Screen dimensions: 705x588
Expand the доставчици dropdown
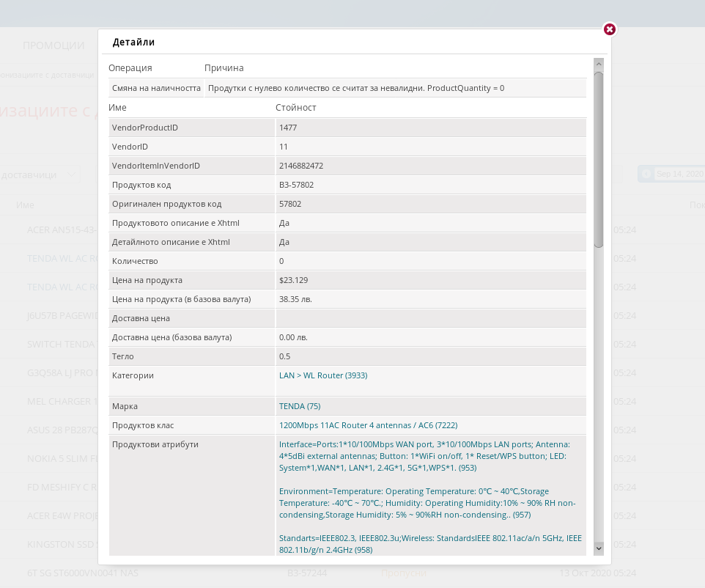click(40, 174)
